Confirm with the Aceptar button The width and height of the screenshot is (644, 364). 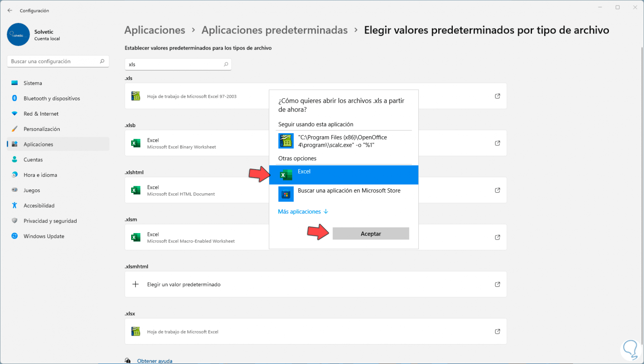[x=371, y=234]
